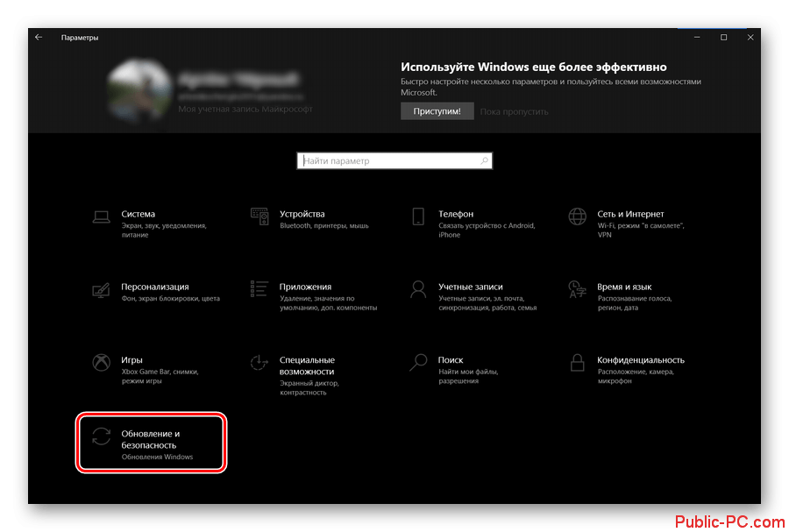Open Время и язык settings
Viewport: 789px width, 532px height.
tap(624, 287)
